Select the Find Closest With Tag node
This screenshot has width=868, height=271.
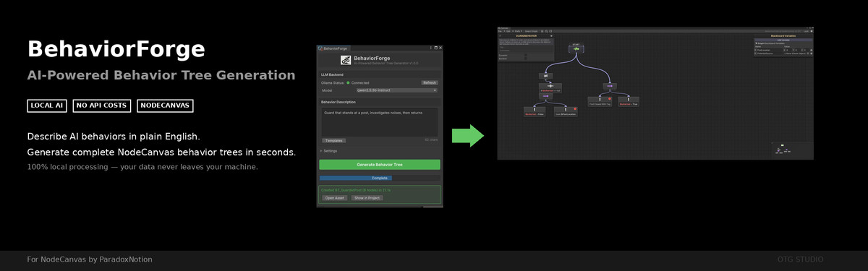pos(600,102)
